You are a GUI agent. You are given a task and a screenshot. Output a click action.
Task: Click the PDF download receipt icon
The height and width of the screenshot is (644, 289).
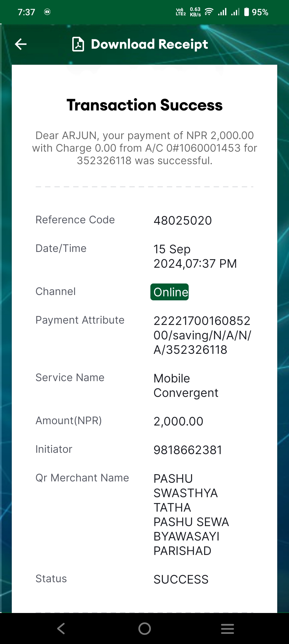(x=78, y=44)
